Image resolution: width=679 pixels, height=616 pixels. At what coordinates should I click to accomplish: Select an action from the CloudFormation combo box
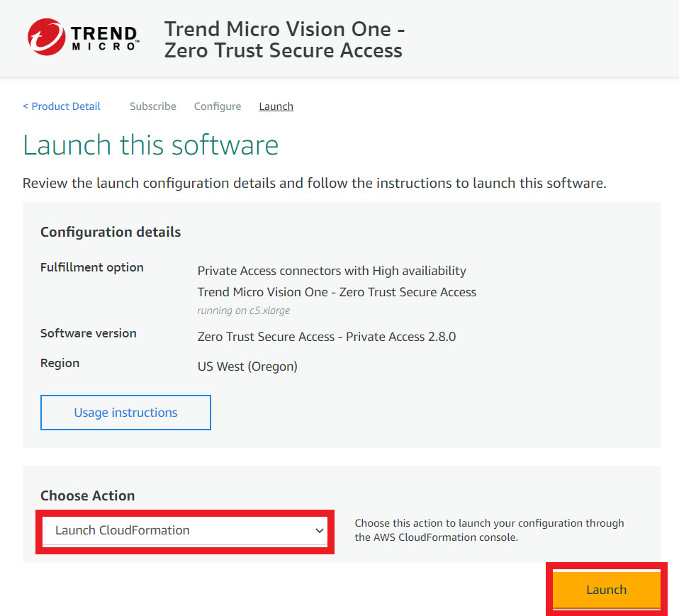[x=184, y=530]
